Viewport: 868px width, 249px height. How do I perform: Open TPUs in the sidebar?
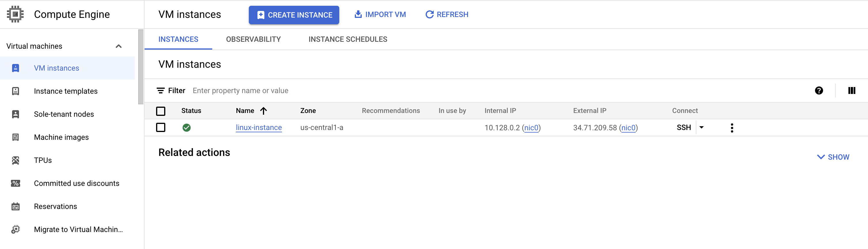click(67, 160)
